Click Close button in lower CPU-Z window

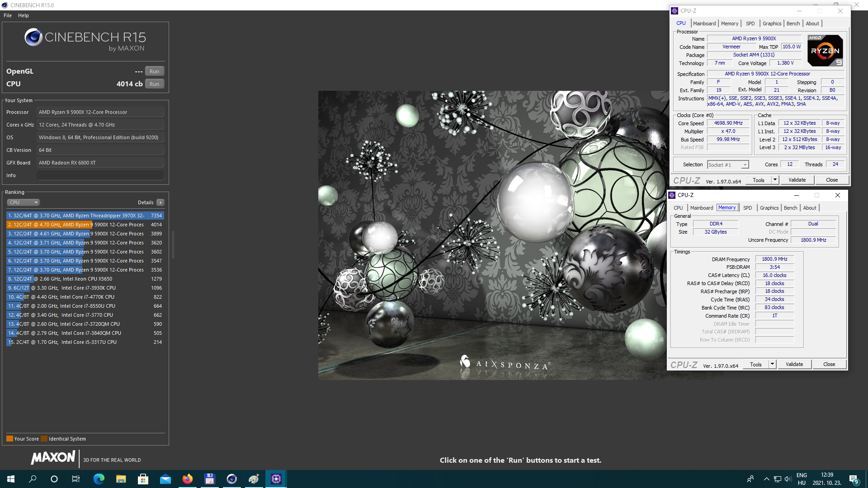pyautogui.click(x=829, y=365)
